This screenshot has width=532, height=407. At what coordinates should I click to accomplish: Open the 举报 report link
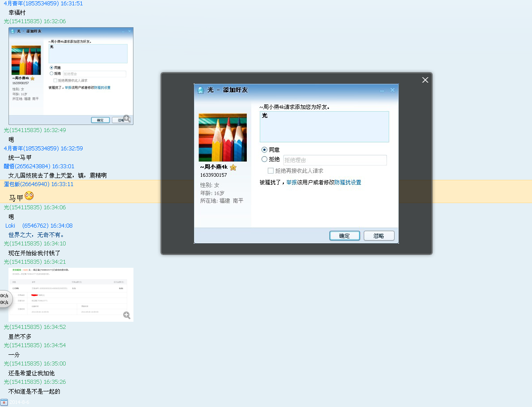point(291,182)
